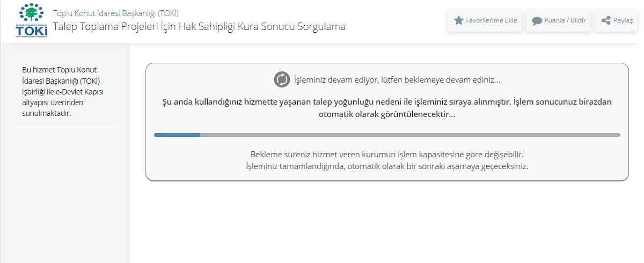Click the divider line under sidebar text
Viewport: 644px width, 263px height.
click(65, 127)
